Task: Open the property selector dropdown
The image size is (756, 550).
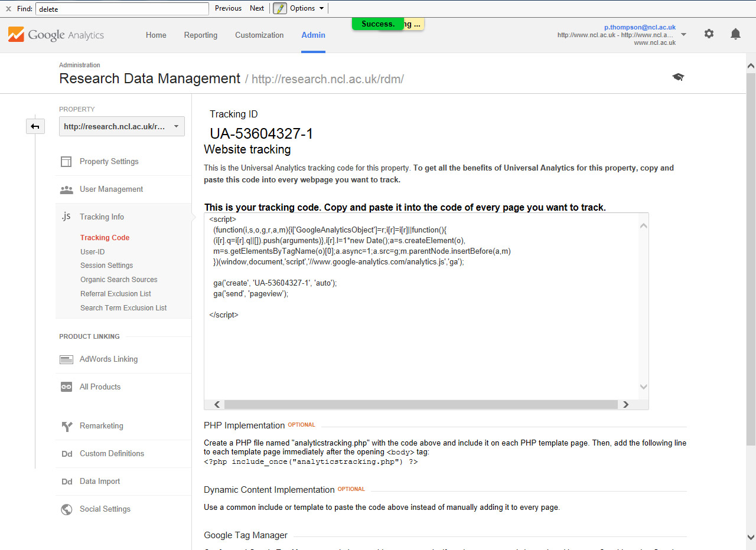Action: pos(122,126)
